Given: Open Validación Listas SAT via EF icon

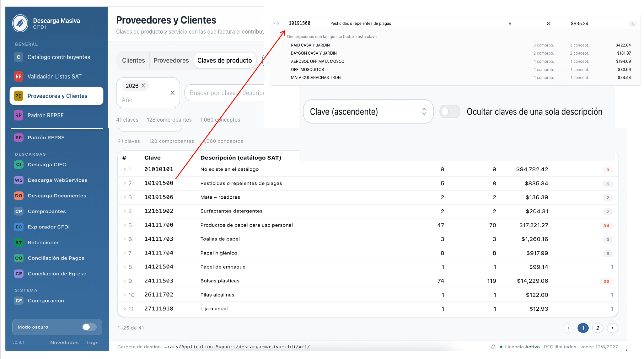Looking at the screenshot, I should [19, 77].
